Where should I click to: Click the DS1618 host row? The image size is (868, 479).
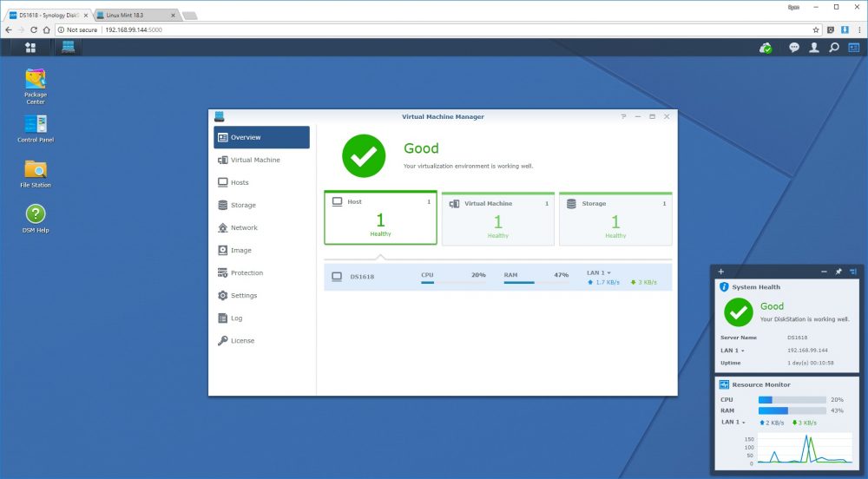[497, 277]
